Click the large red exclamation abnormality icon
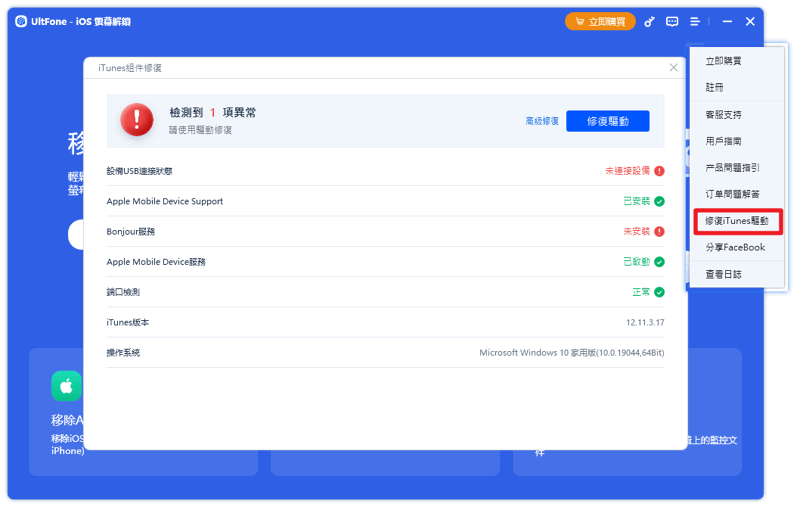The image size is (800, 507). point(137,120)
